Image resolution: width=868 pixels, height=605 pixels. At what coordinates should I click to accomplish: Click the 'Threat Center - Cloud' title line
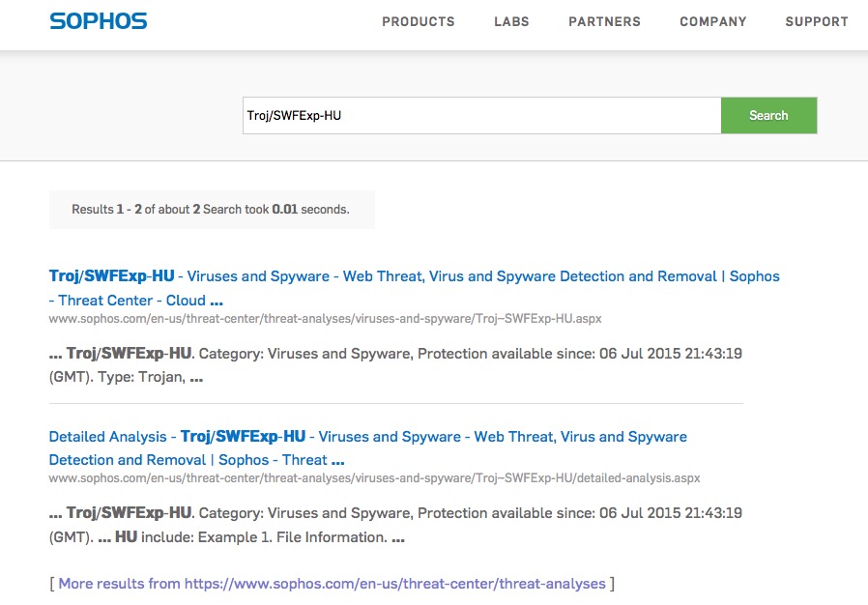pyautogui.click(x=136, y=301)
